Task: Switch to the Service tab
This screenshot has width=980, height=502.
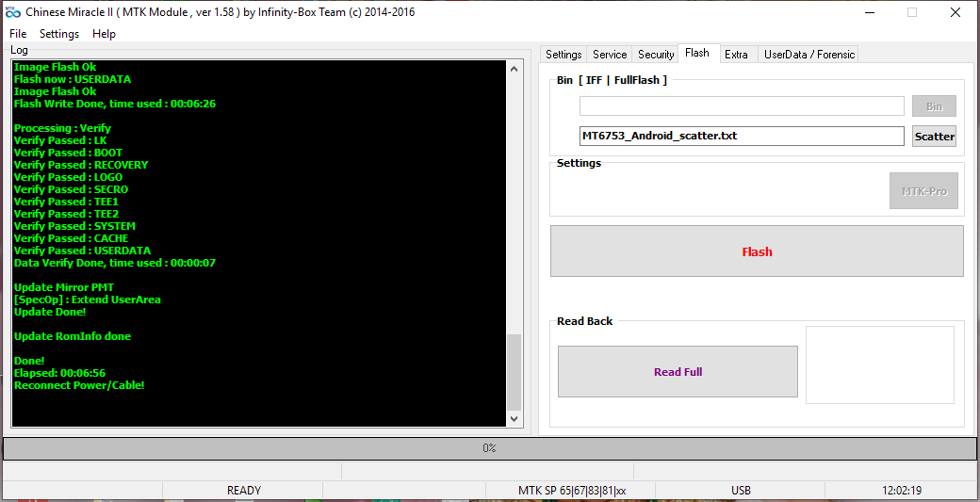Action: [x=610, y=55]
